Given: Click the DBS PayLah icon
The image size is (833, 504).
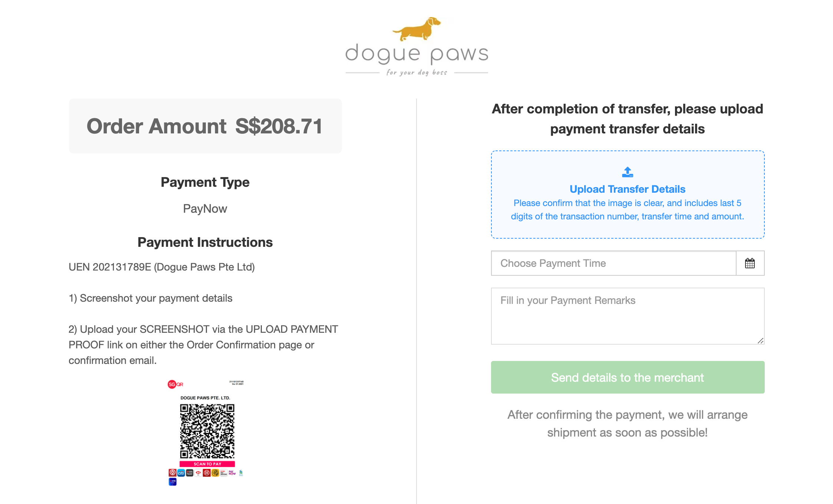Looking at the screenshot, I should [190, 473].
